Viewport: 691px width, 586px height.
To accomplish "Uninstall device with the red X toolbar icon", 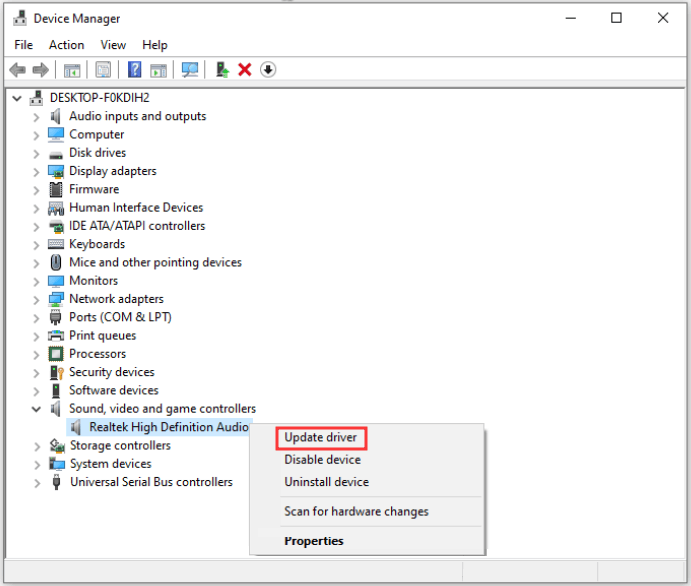I will click(245, 70).
